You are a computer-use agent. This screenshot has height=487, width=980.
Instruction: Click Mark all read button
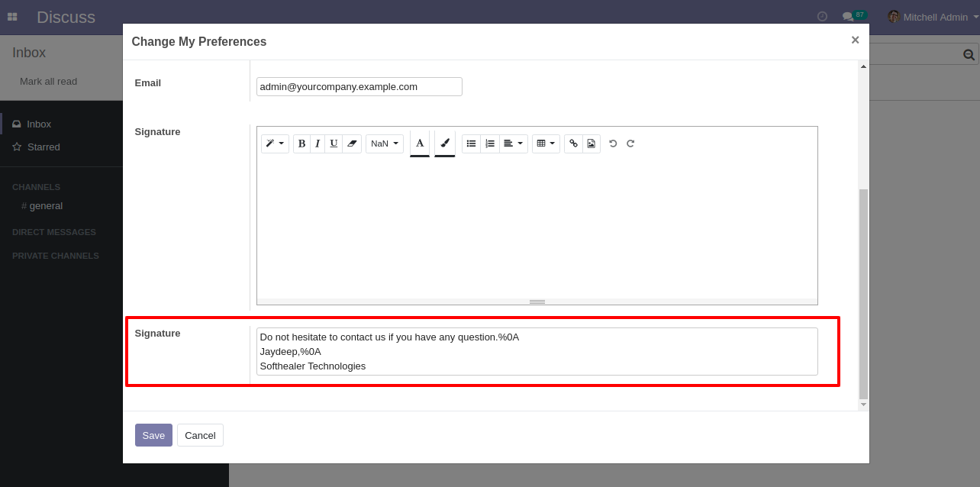[48, 82]
